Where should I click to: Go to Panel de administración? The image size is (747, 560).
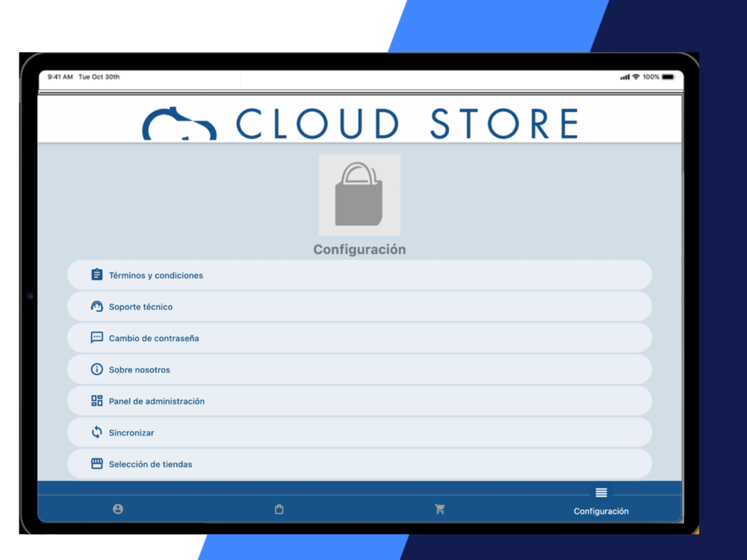click(360, 400)
